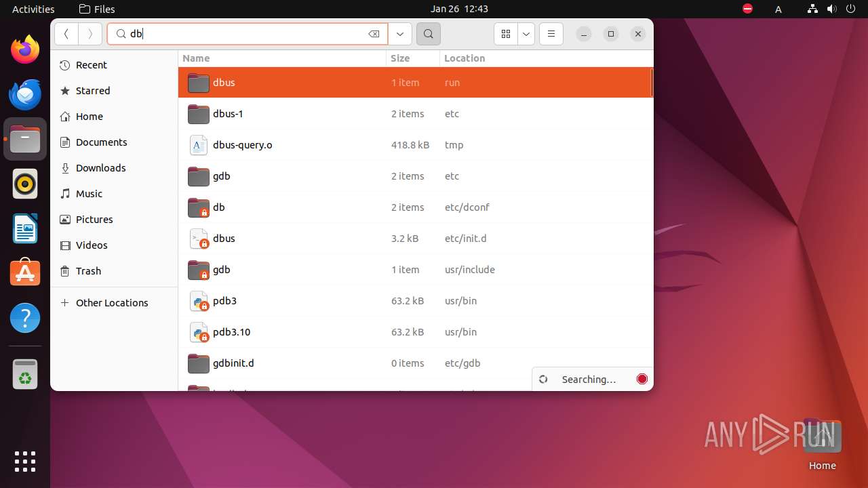Open Documents in the sidebar
868x488 pixels.
(x=114, y=142)
